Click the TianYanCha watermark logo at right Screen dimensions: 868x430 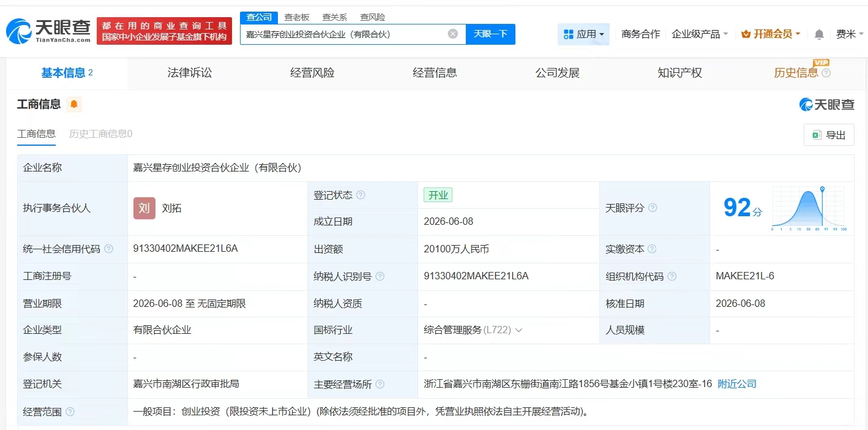(x=826, y=104)
